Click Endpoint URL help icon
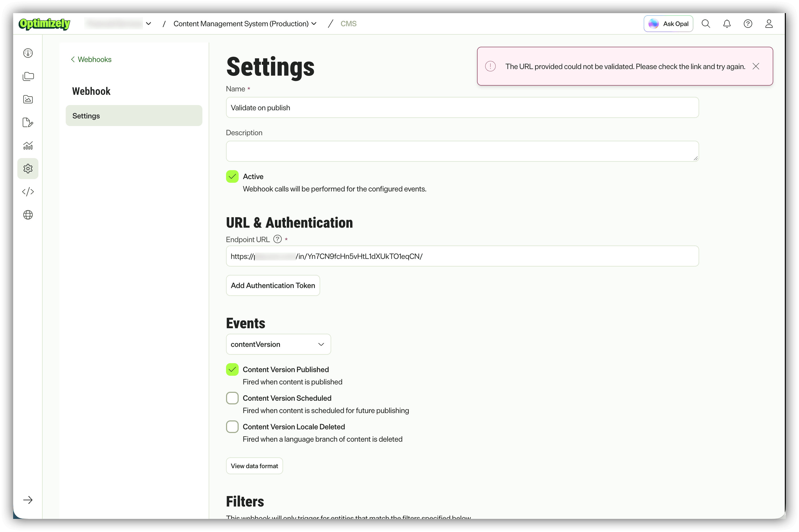Viewport: 799px width, 532px height. (x=278, y=239)
